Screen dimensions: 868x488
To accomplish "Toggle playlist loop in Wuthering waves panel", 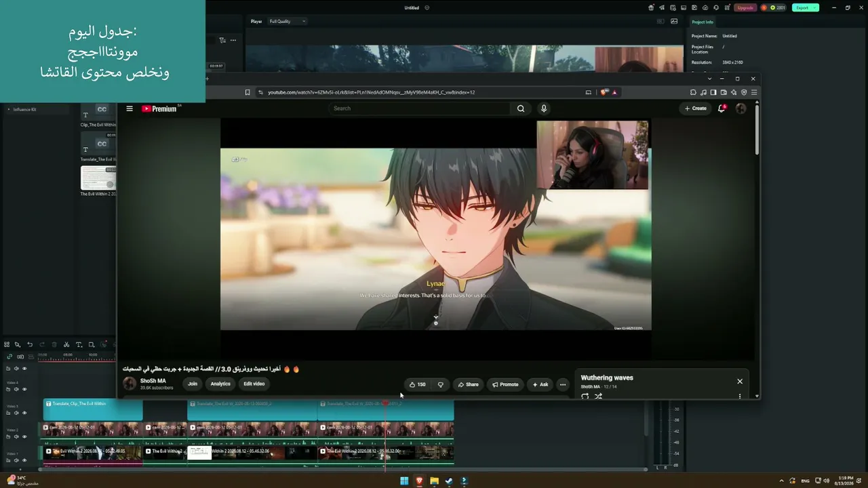I will tap(585, 396).
